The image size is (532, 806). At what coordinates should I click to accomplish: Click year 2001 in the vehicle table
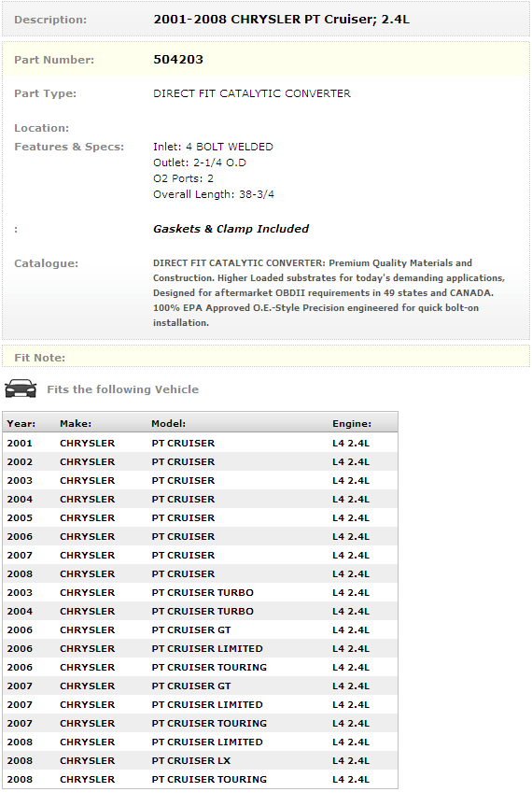click(x=20, y=443)
